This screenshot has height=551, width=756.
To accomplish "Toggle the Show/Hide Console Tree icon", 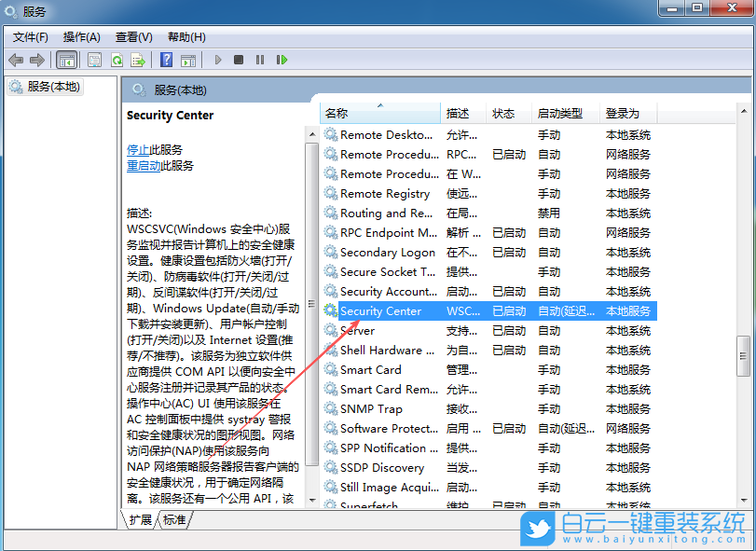I will 66,60.
